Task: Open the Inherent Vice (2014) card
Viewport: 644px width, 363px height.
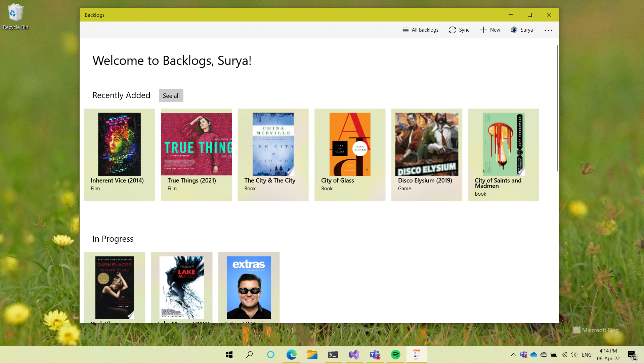Action: coord(119,155)
